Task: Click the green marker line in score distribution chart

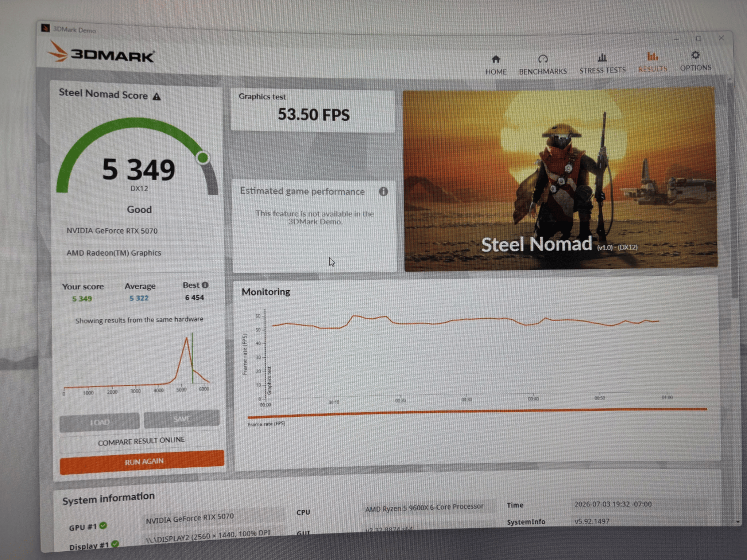Action: click(x=192, y=358)
